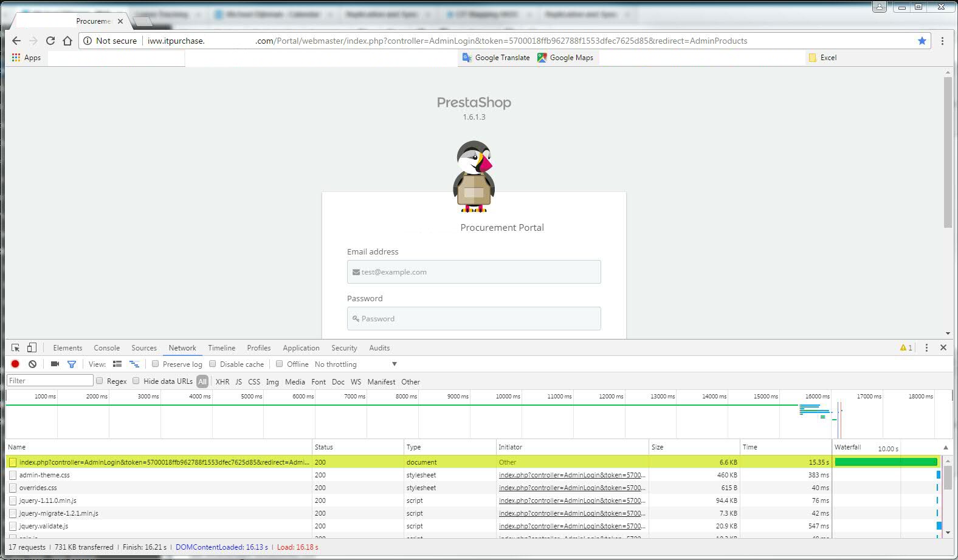Sort requests by Time column header
Screen dimensions: 958x560
(x=785, y=447)
